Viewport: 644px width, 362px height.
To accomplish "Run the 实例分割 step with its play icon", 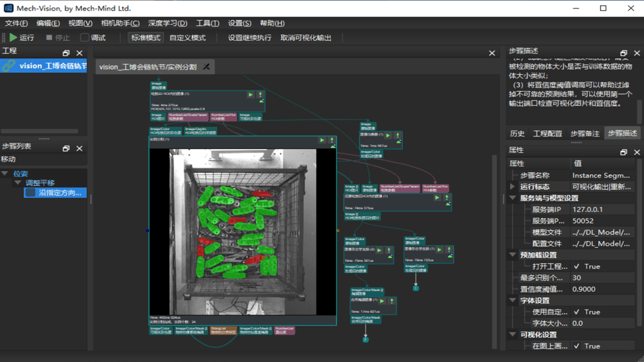I will tap(322, 140).
